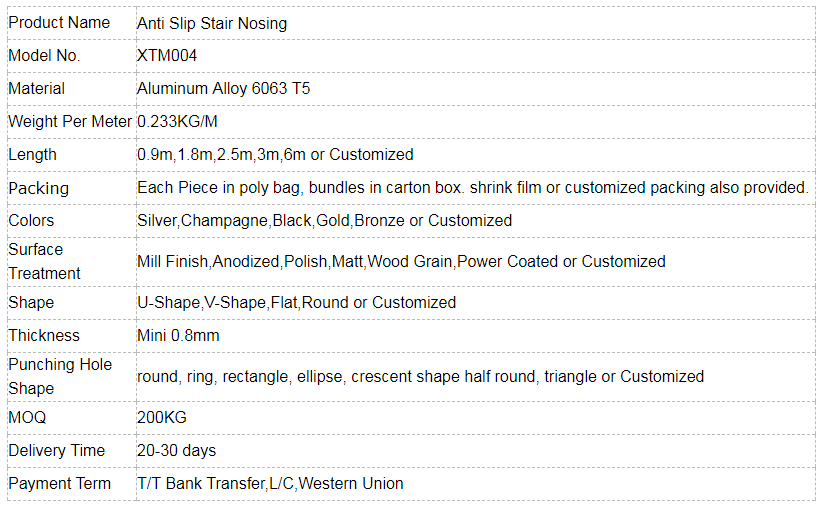Click the Length row label
The height and width of the screenshot is (507, 823).
click(x=33, y=155)
